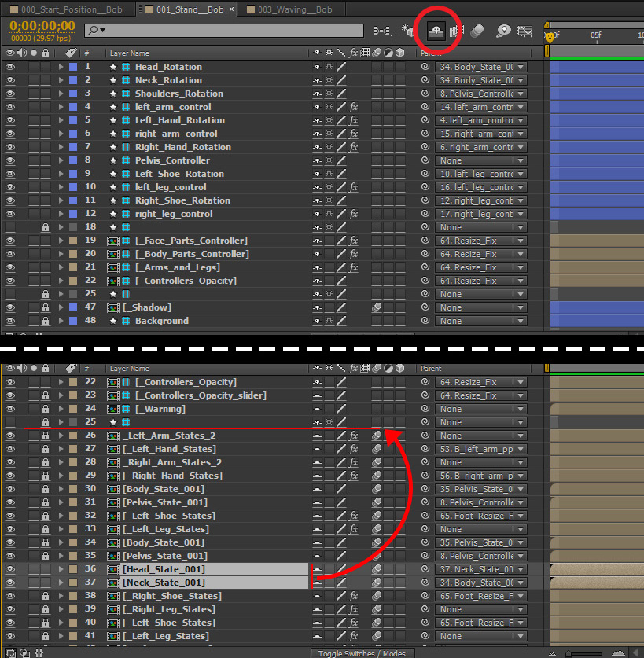This screenshot has width=644, height=658.
Task: Toggle visibility of the [_Warning] layer
Action: tap(11, 409)
